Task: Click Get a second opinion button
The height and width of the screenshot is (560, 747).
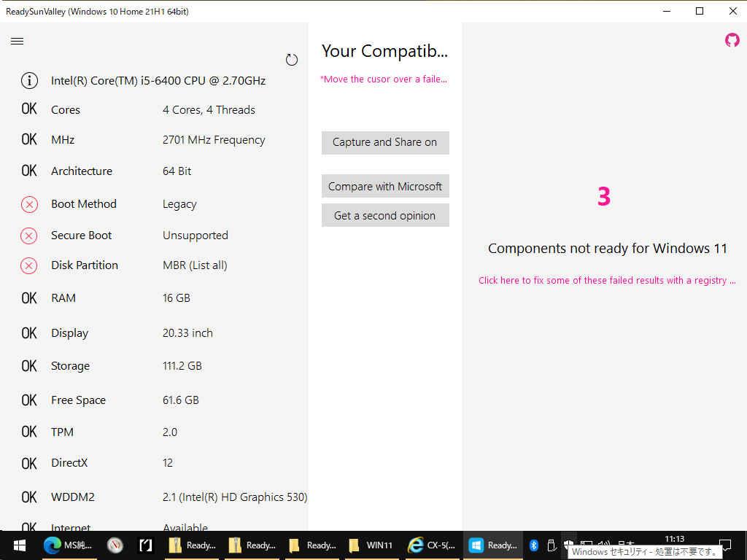Action: (x=385, y=215)
